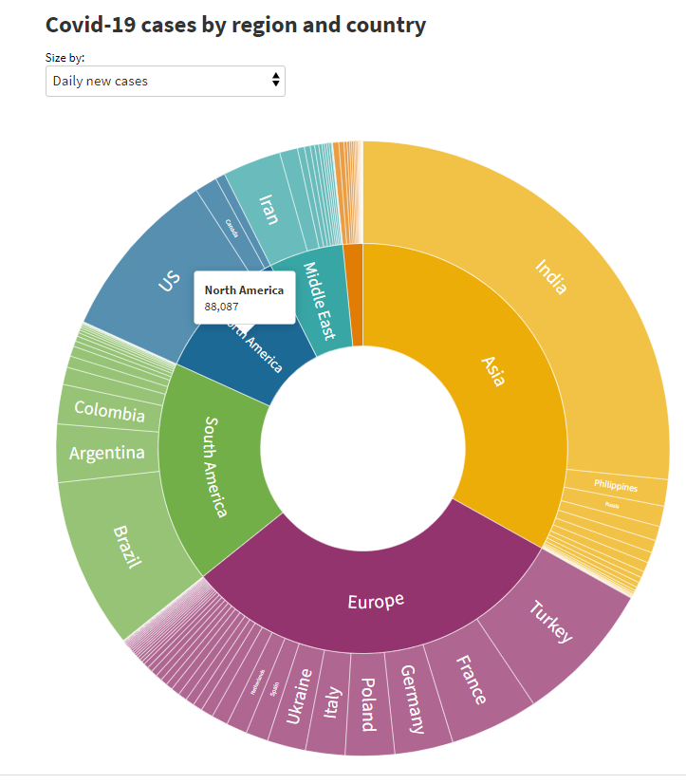The width and height of the screenshot is (686, 784).
Task: Click the Europe region segment
Action: pyautogui.click(x=375, y=600)
